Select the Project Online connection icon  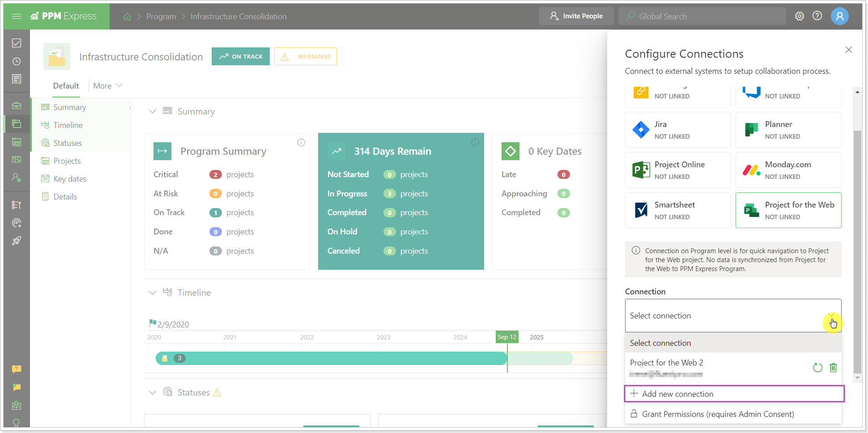pyautogui.click(x=641, y=170)
